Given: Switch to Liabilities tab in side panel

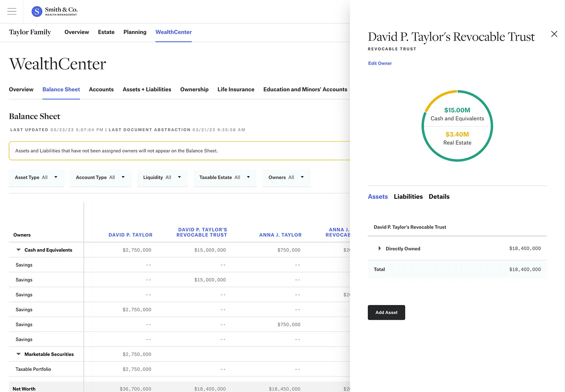Looking at the screenshot, I should (408, 197).
